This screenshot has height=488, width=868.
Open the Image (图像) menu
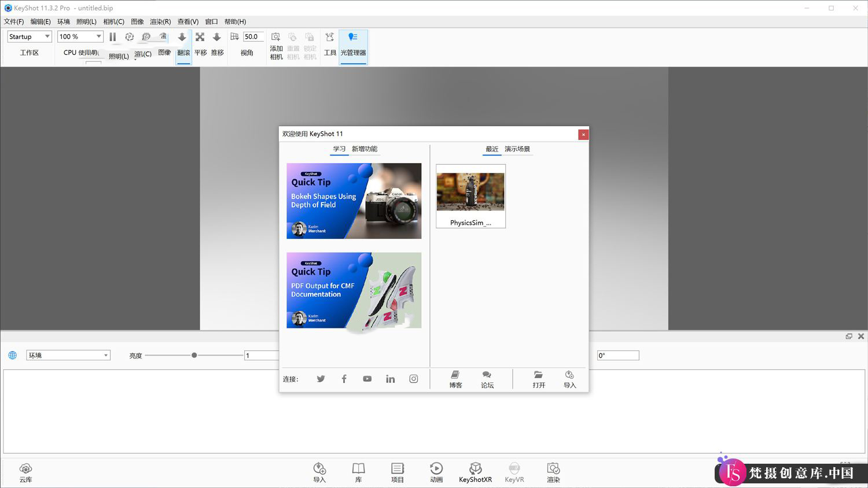point(137,21)
